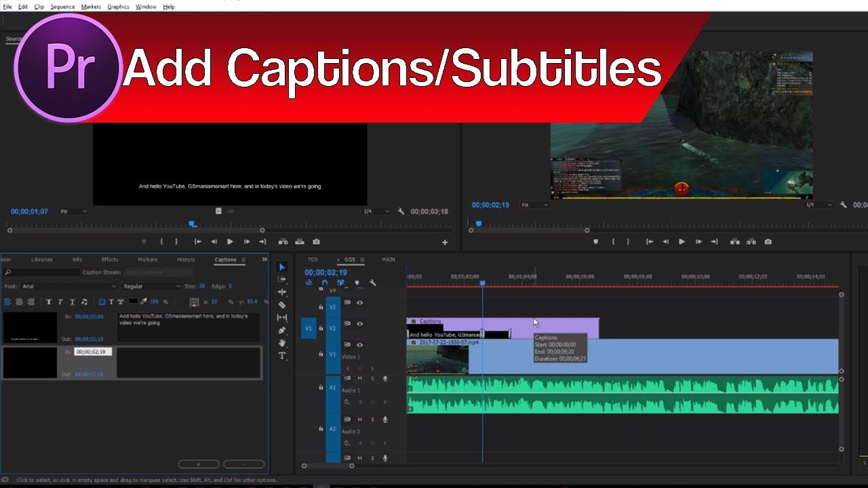This screenshot has width=868, height=488.
Task: Toggle Video 1 track output eye
Action: (x=360, y=344)
